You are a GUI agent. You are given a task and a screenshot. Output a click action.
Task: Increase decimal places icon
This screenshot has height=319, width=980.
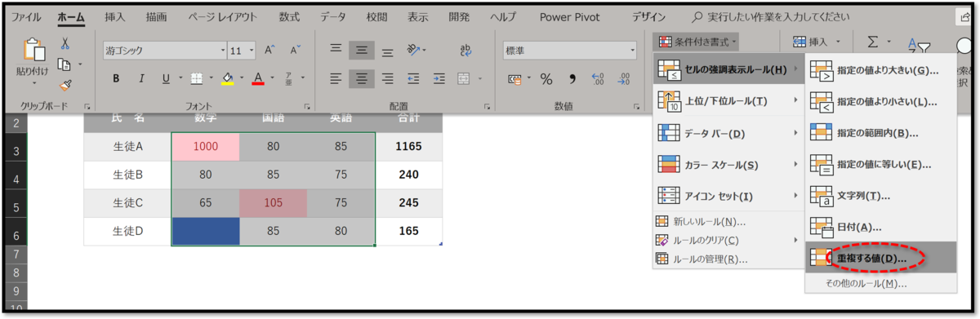pyautogui.click(x=598, y=79)
